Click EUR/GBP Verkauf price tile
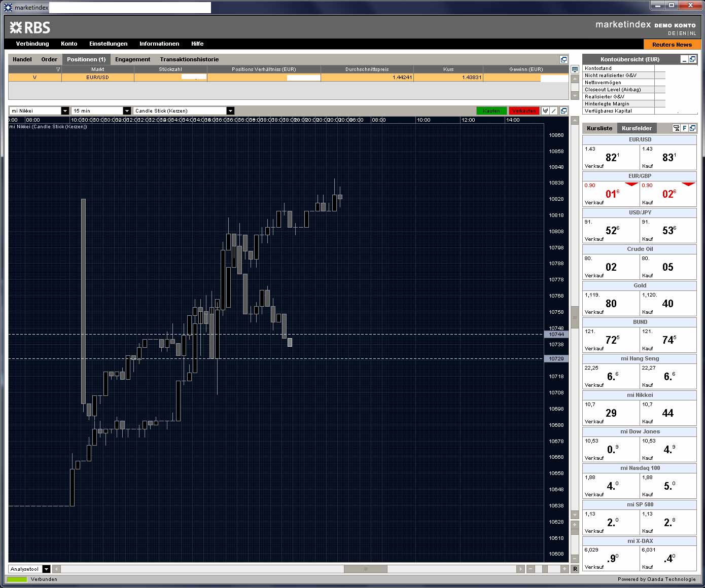 point(611,194)
